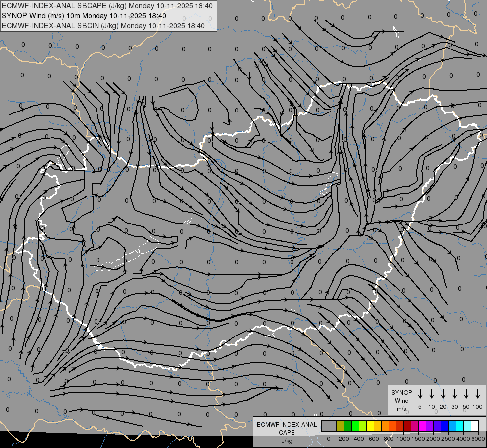Viewport: 487px width, 448px height.
Task: Pick the bright magenta CAPE legend swatch
Action: pos(423,426)
